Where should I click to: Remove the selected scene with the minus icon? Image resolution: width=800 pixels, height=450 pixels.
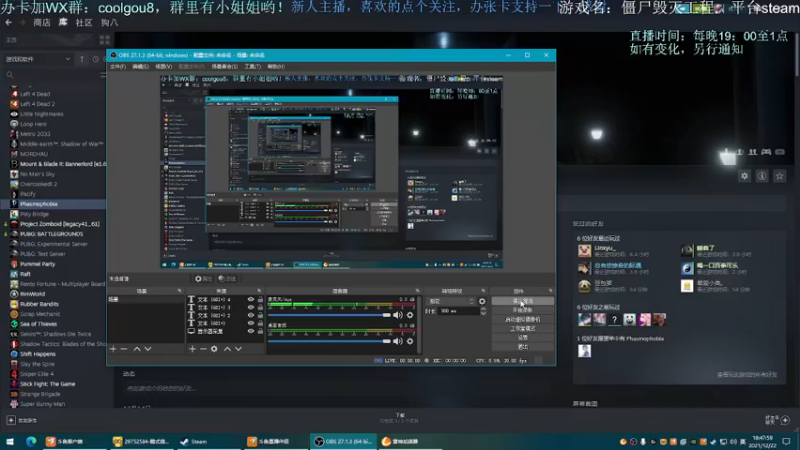(x=123, y=349)
